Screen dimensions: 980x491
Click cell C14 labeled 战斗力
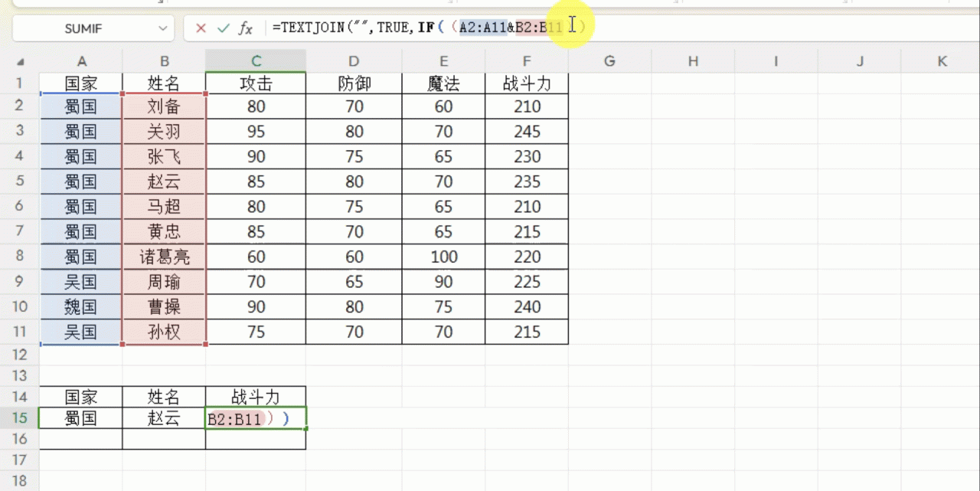[x=256, y=397]
